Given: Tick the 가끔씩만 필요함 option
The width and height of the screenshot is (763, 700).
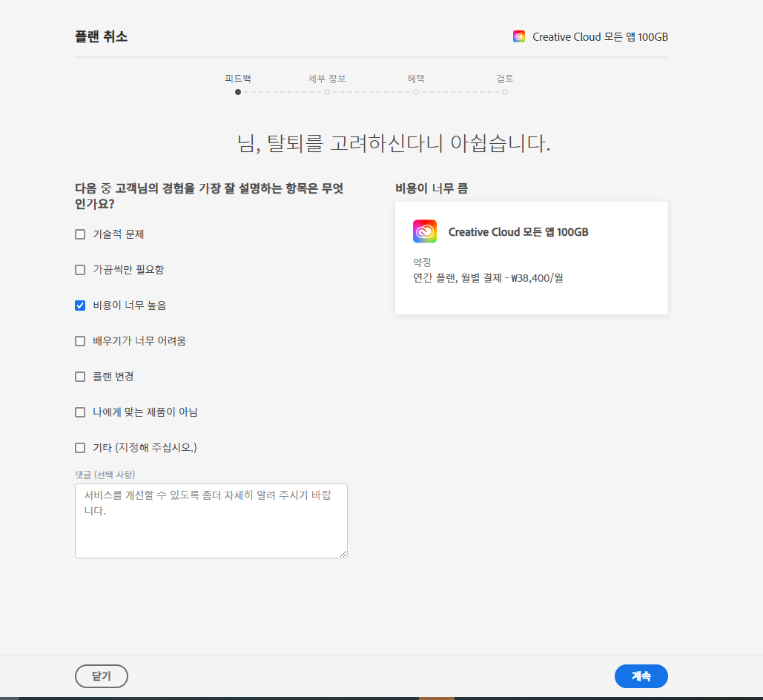Looking at the screenshot, I should (80, 270).
